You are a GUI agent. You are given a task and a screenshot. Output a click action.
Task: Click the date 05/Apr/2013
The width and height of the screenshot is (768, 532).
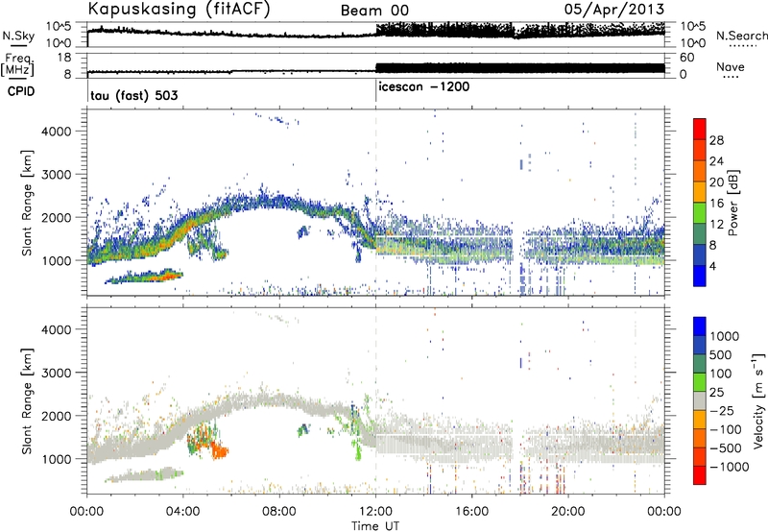tap(614, 10)
